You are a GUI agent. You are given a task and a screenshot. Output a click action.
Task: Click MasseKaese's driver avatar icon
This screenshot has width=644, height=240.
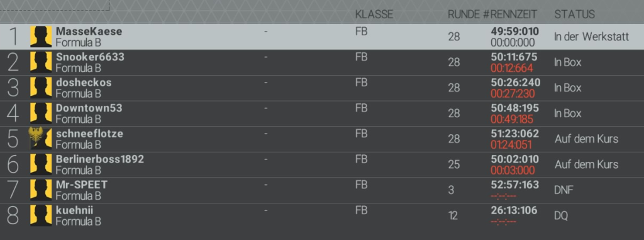[41, 37]
